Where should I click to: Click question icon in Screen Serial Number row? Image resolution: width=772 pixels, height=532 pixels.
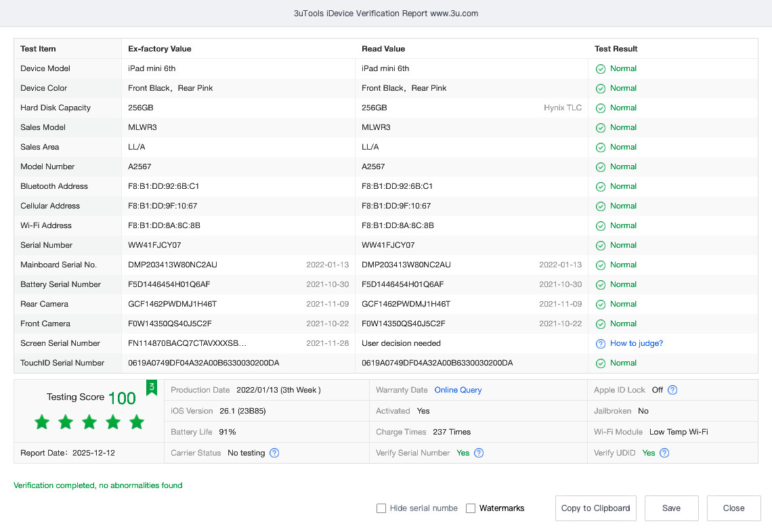click(600, 344)
